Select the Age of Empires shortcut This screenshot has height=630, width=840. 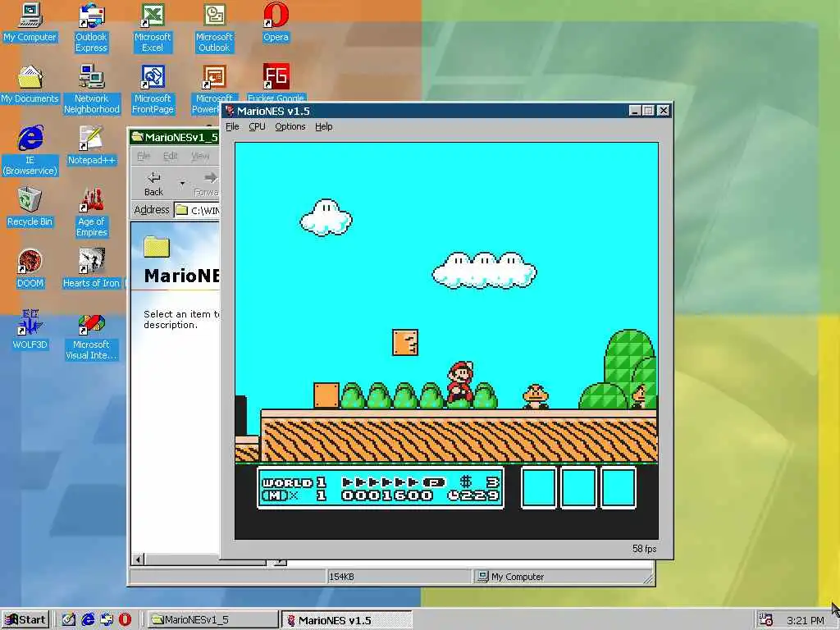click(92, 212)
